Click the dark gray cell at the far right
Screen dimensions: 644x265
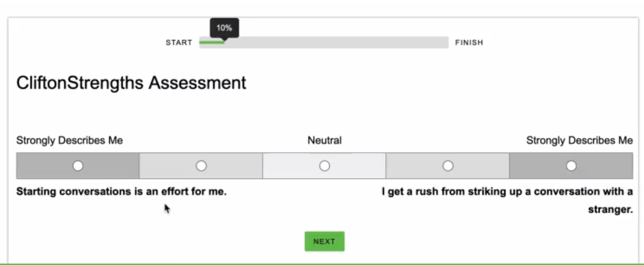coord(571,166)
